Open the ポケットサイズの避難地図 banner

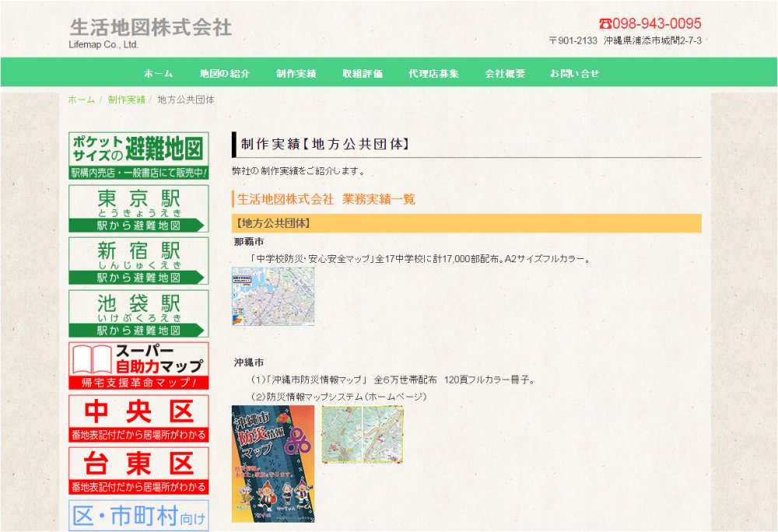138,156
